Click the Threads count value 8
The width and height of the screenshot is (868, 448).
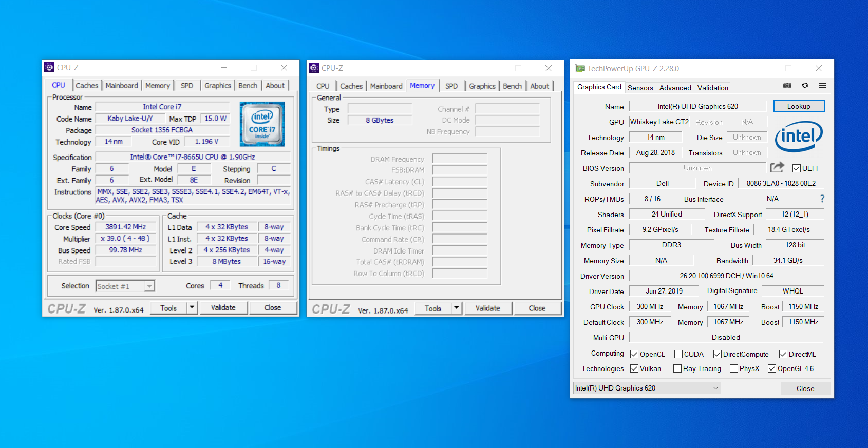tap(278, 285)
